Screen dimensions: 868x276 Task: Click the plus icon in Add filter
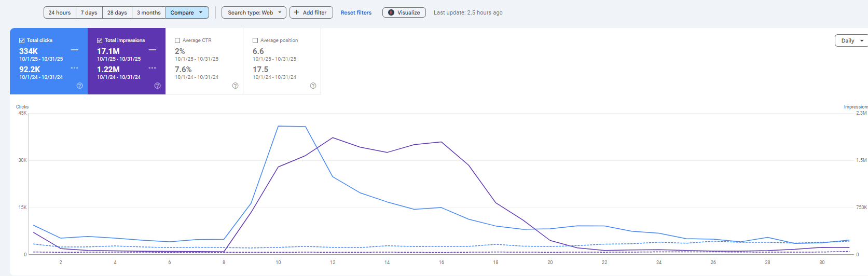pos(297,12)
